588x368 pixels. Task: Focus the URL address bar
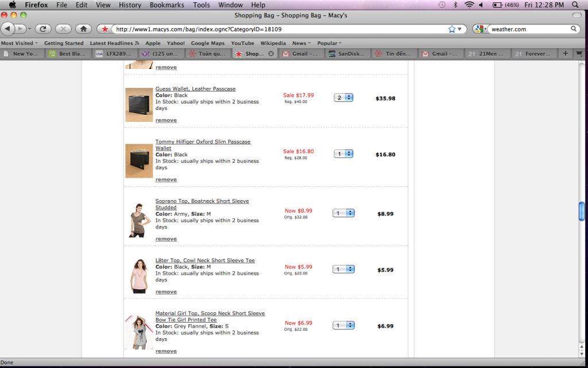click(x=276, y=29)
